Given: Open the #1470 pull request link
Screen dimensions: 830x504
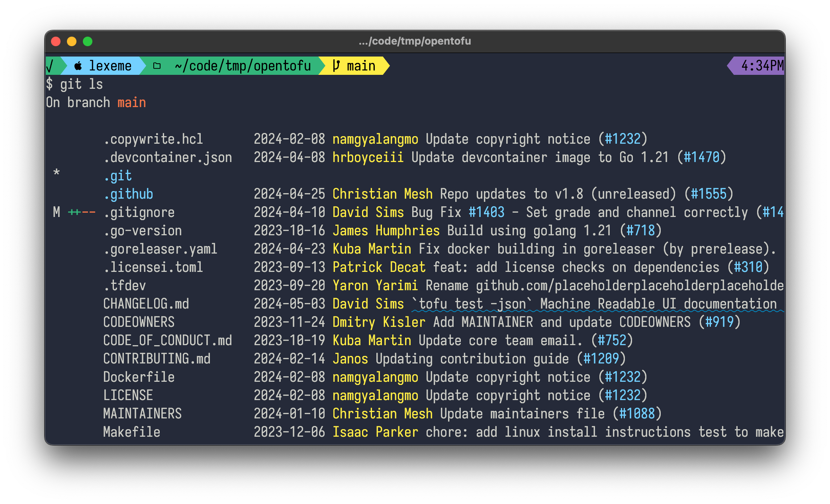Looking at the screenshot, I should pos(701,157).
